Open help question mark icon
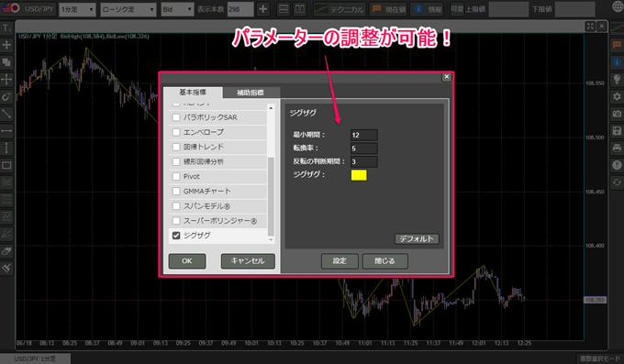The width and height of the screenshot is (624, 364). coord(617,165)
